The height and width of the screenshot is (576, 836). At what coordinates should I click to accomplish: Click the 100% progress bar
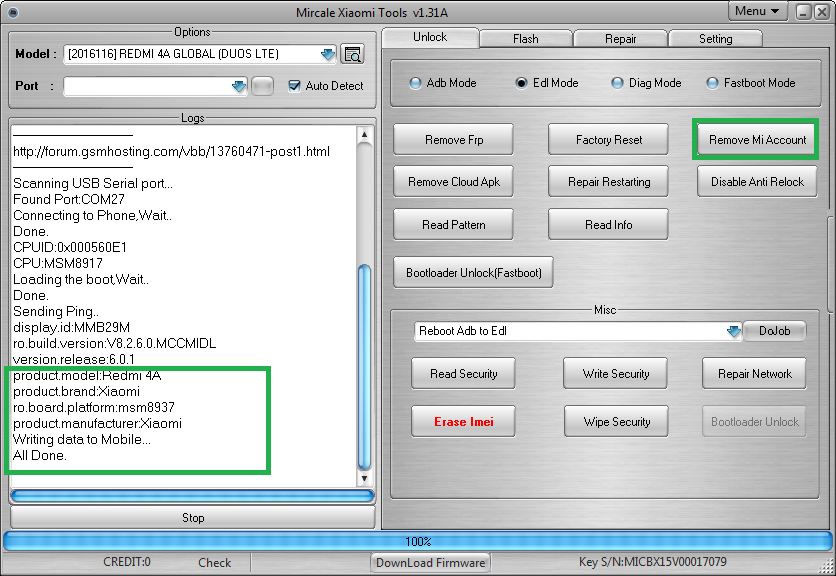click(418, 542)
